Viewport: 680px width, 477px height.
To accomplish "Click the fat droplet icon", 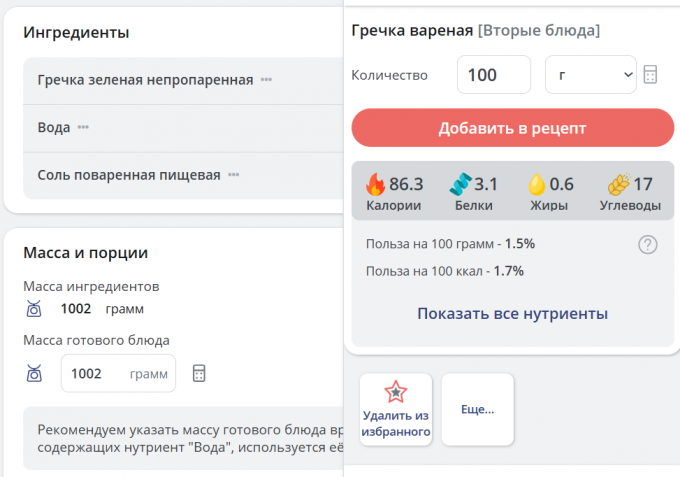I will [x=536, y=184].
